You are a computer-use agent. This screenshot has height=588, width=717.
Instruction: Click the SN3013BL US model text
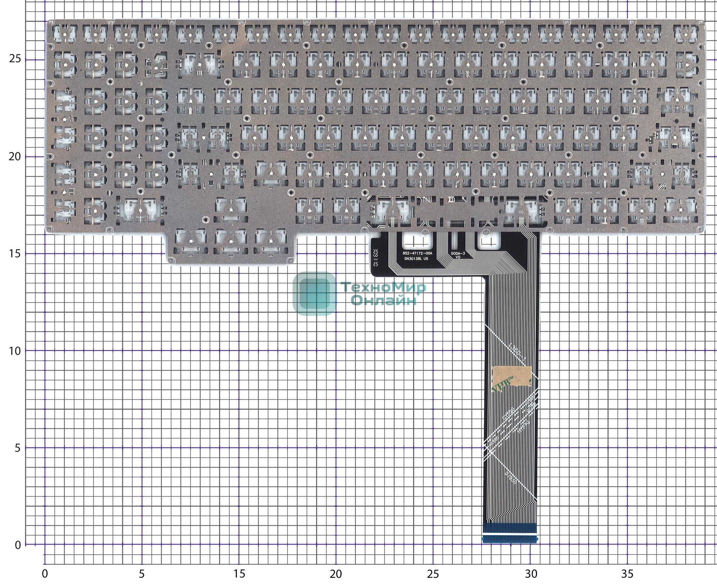[x=416, y=259]
